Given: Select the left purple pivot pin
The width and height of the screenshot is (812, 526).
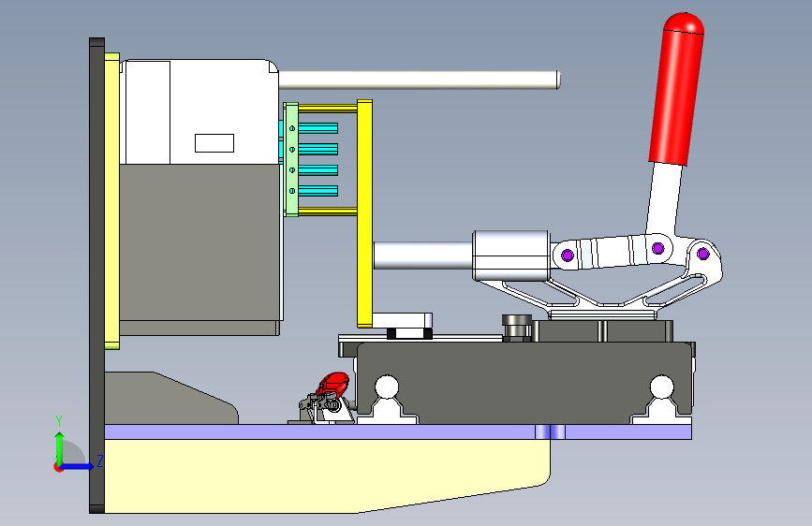Looking at the screenshot, I should (x=568, y=256).
